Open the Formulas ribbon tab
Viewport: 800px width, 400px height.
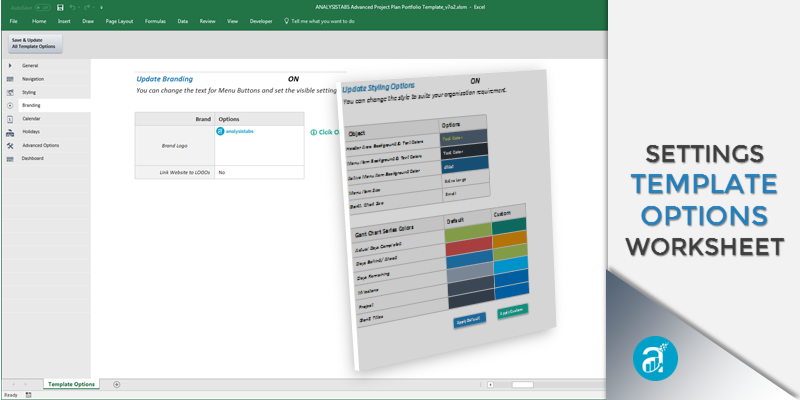click(x=155, y=20)
